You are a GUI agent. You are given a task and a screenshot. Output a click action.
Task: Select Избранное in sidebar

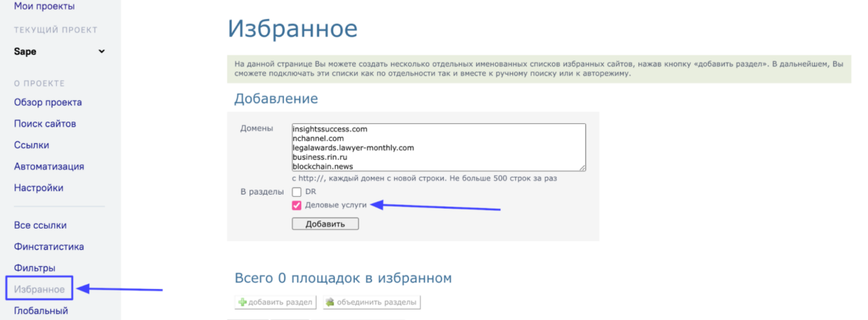[39, 289]
